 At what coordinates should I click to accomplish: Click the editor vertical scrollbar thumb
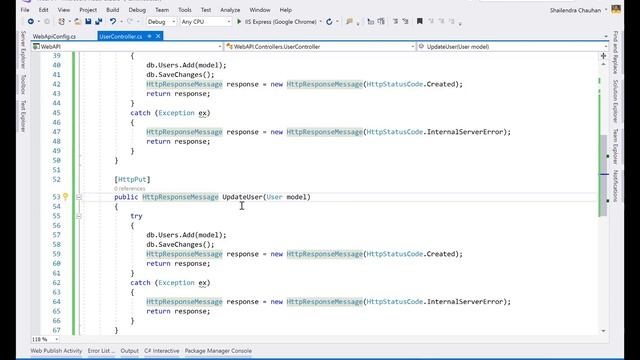[x=603, y=176]
